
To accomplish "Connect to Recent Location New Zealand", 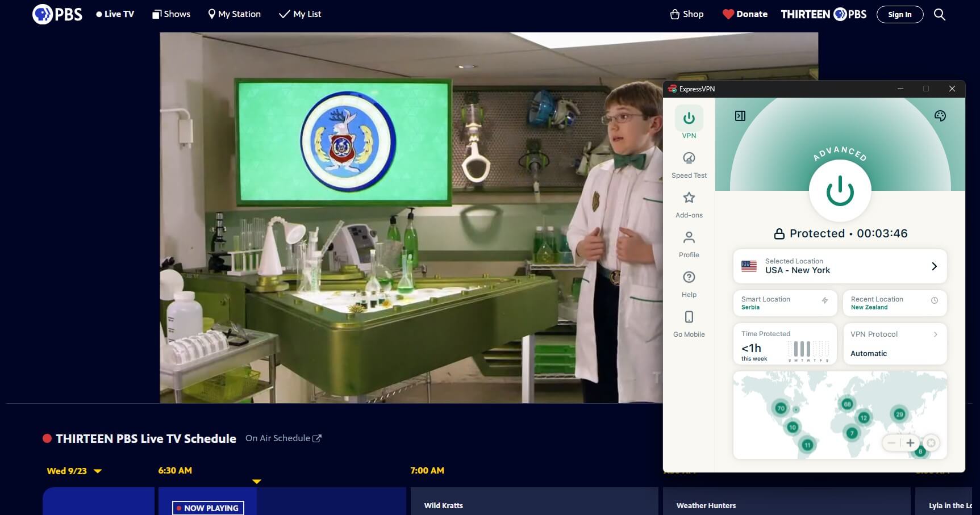I will pos(895,303).
